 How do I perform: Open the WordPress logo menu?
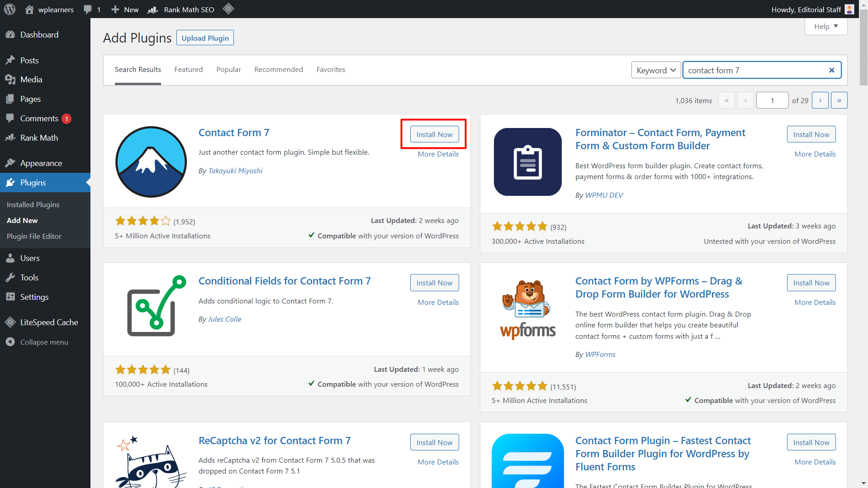click(x=10, y=9)
